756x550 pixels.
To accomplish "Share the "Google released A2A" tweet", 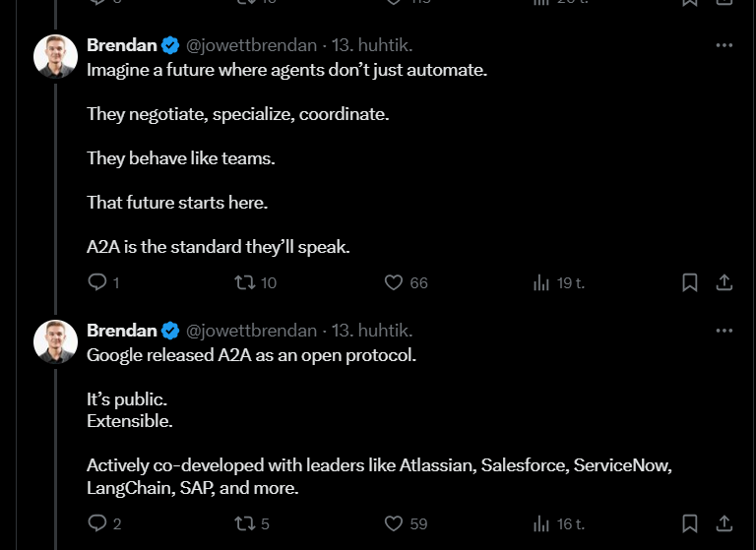I will coord(724,523).
